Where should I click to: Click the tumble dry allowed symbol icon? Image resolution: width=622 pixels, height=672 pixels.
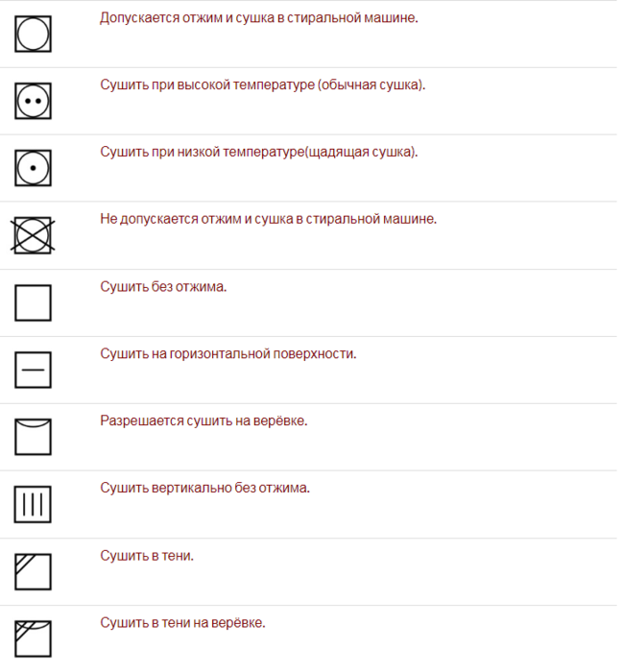click(x=33, y=35)
